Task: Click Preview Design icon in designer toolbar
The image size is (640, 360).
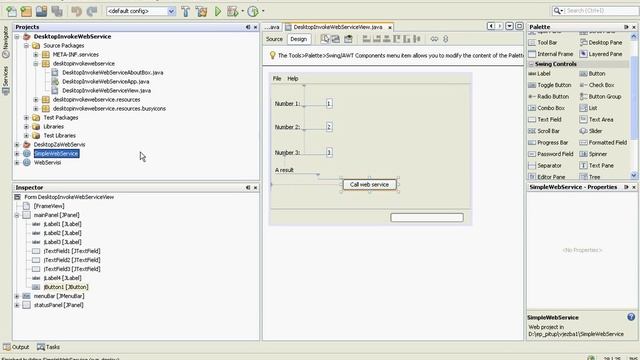Action: tap(348, 39)
